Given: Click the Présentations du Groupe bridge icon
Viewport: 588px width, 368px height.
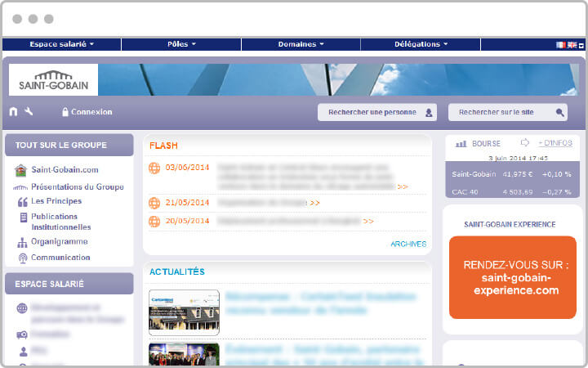Looking at the screenshot, I should [20, 187].
